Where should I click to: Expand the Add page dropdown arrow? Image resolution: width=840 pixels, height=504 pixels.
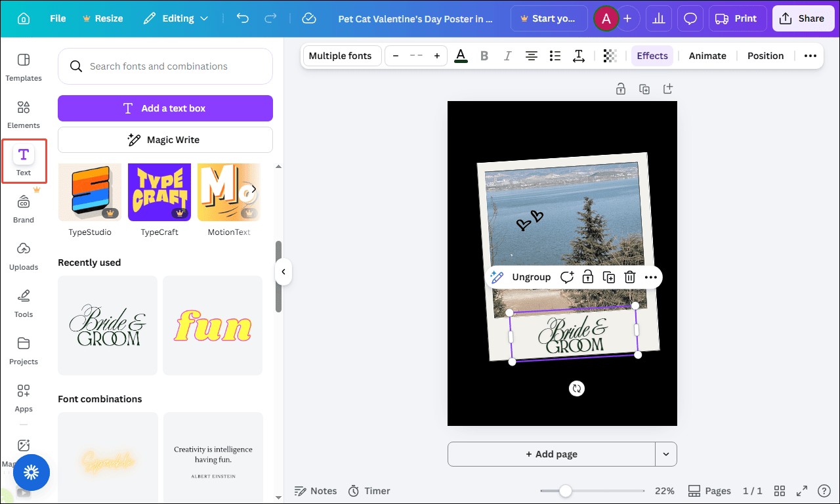(665, 453)
